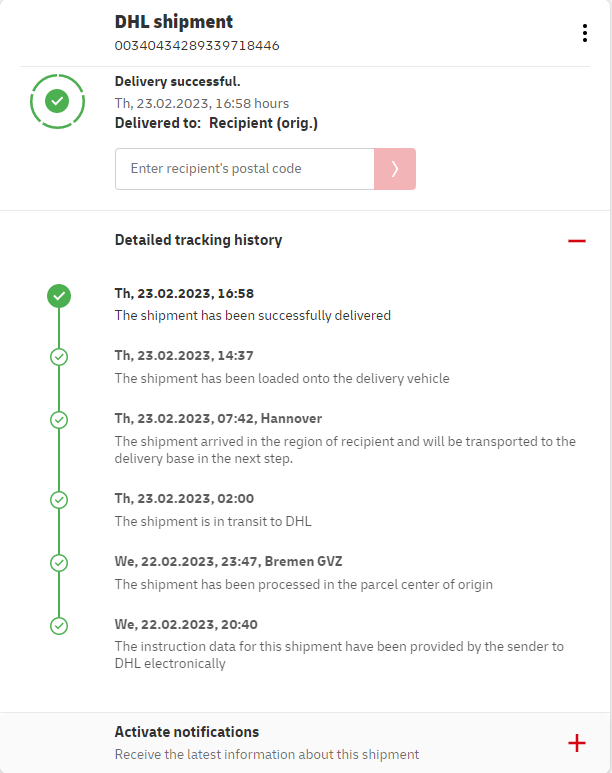Click the Detailed tracking history heading
The width and height of the screenshot is (612, 773).
click(x=198, y=240)
